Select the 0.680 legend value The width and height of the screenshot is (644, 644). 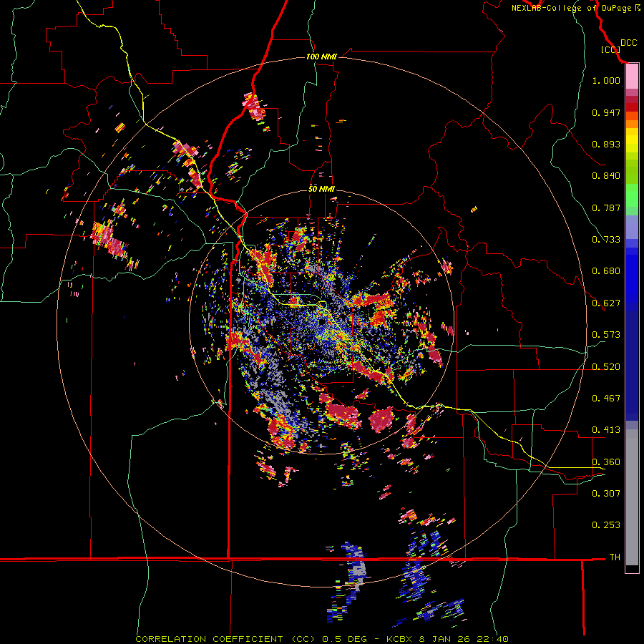[x=606, y=271]
